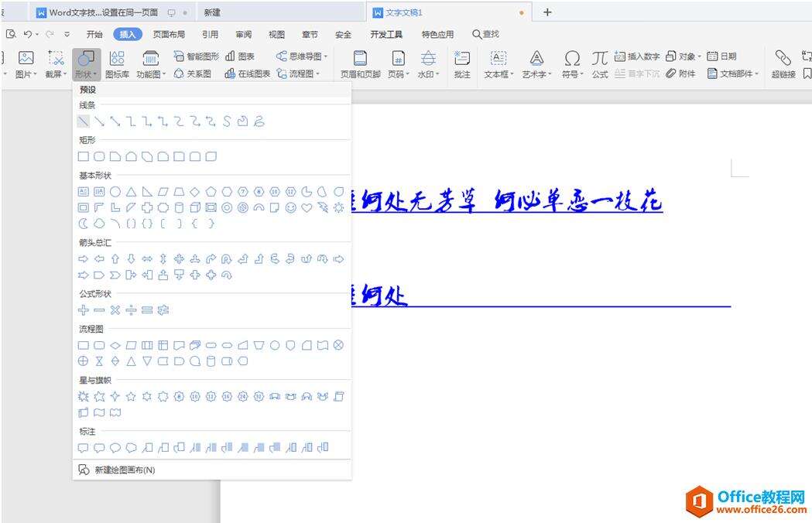Pick the lightning bolt shape
Screen dimensions: 812x523
pyautogui.click(x=322, y=207)
